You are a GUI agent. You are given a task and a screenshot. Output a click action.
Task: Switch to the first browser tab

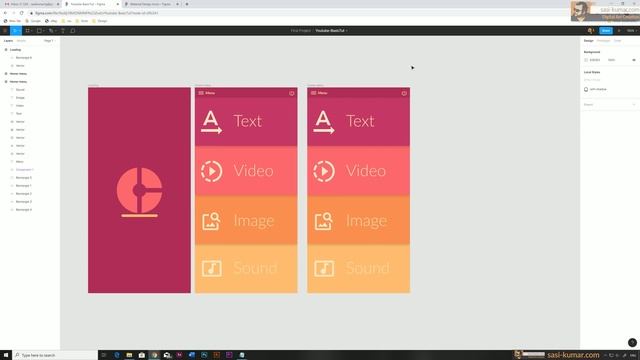point(31,4)
